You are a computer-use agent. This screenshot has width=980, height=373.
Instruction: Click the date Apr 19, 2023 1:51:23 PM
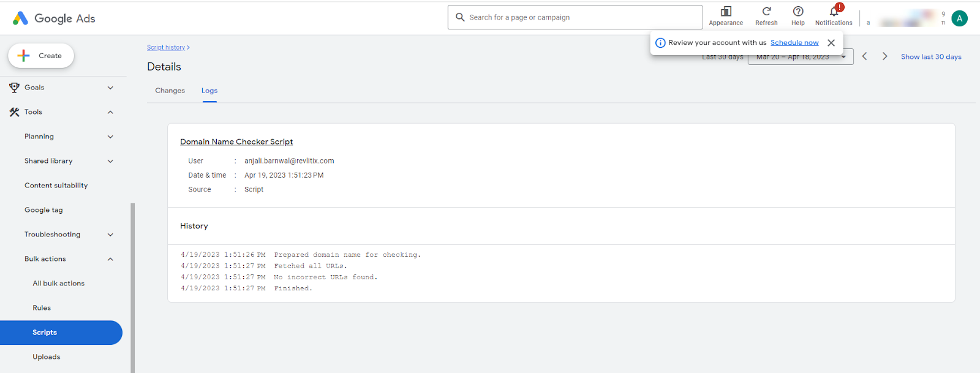pos(284,175)
